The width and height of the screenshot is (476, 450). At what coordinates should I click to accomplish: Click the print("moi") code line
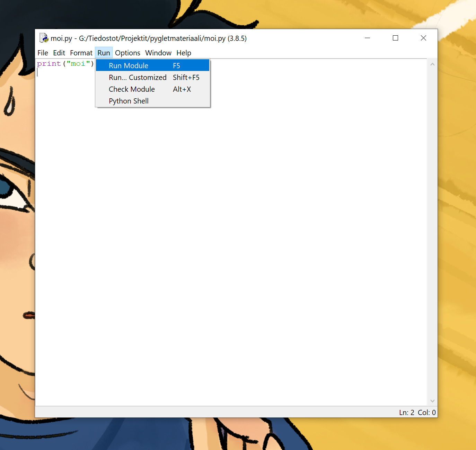point(65,64)
